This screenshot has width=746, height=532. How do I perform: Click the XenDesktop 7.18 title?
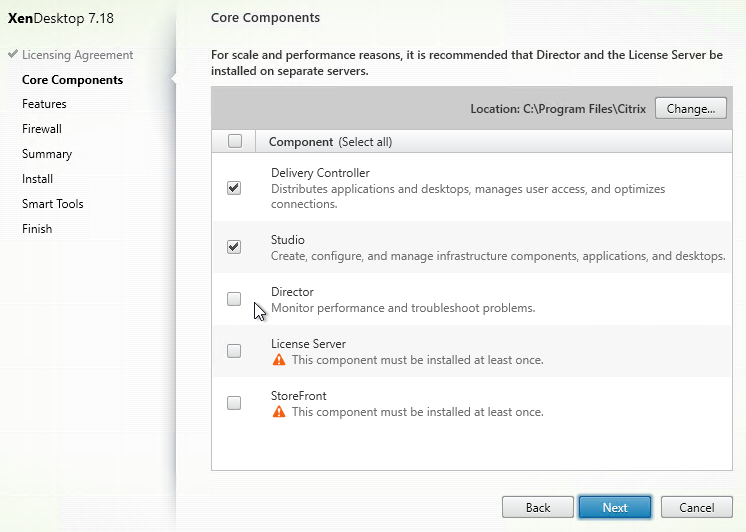pyautogui.click(x=61, y=18)
